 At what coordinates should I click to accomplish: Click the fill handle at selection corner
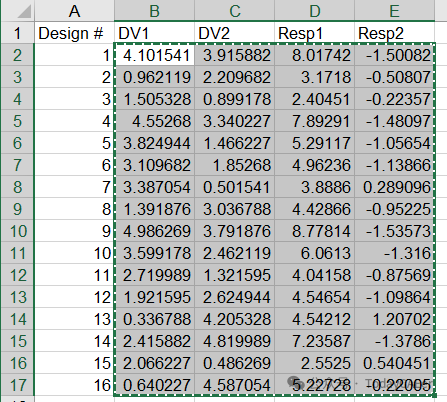(434, 395)
